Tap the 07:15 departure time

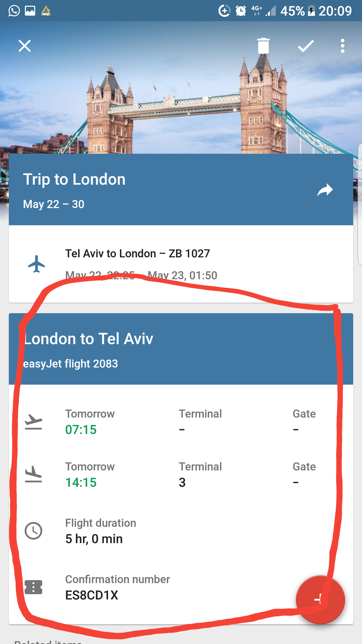pyautogui.click(x=81, y=429)
